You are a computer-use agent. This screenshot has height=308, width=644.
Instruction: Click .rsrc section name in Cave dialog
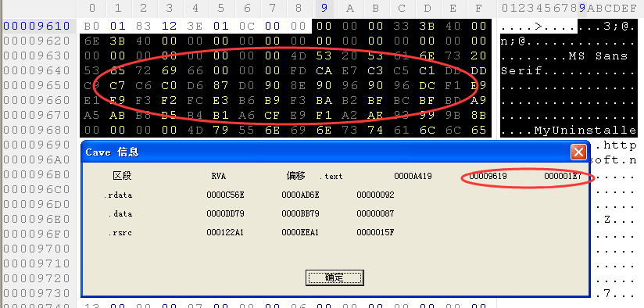coord(120,233)
